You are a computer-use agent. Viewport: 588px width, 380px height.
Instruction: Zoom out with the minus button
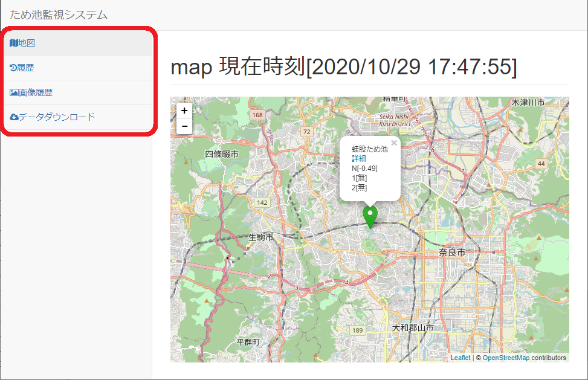184,126
